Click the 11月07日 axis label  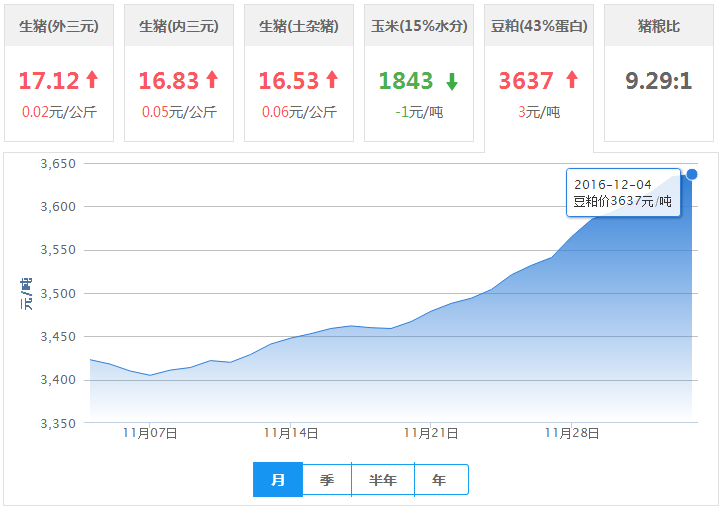150,433
